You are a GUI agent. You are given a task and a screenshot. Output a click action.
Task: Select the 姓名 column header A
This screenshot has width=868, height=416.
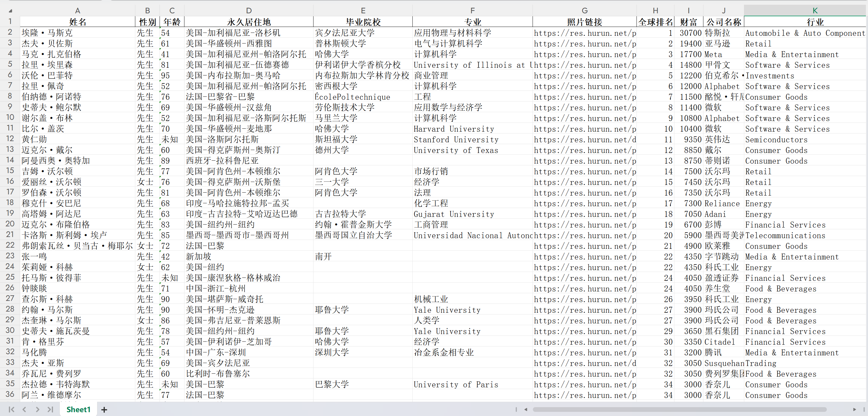point(77,10)
